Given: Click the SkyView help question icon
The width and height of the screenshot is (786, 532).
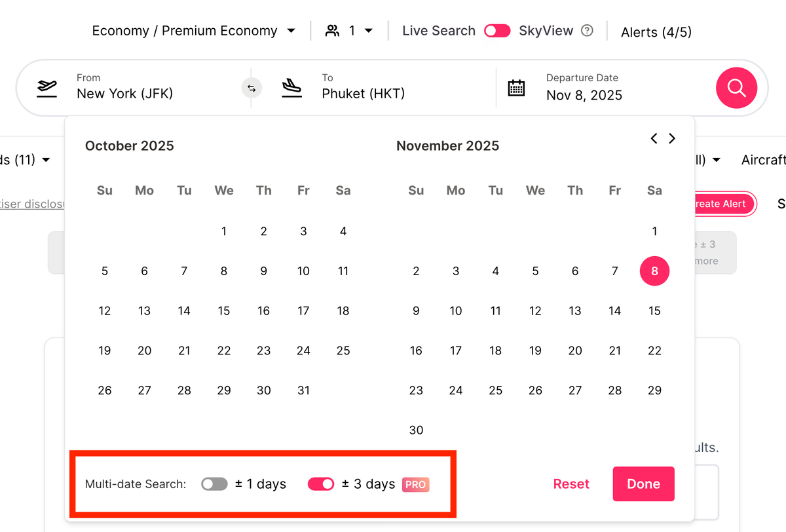Looking at the screenshot, I should coord(587,31).
